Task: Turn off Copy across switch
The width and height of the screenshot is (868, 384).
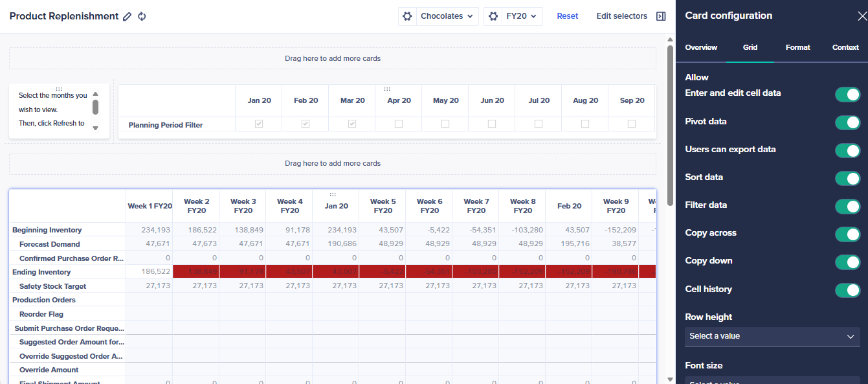Action: click(847, 234)
